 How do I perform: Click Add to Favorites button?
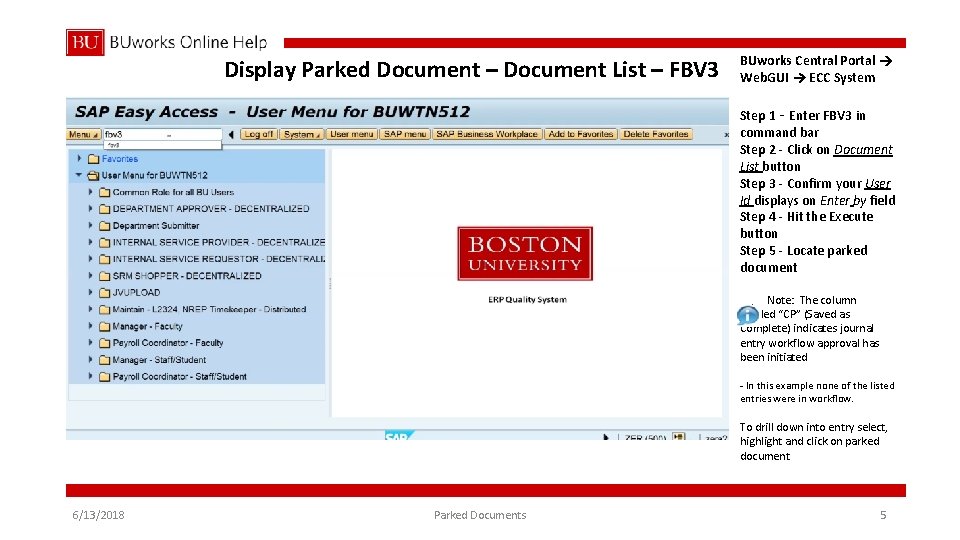[x=580, y=134]
